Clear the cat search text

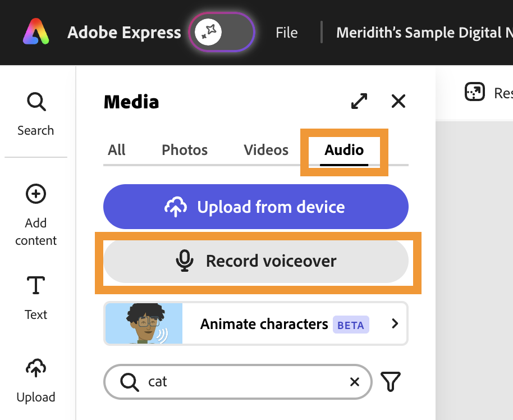[x=355, y=382]
